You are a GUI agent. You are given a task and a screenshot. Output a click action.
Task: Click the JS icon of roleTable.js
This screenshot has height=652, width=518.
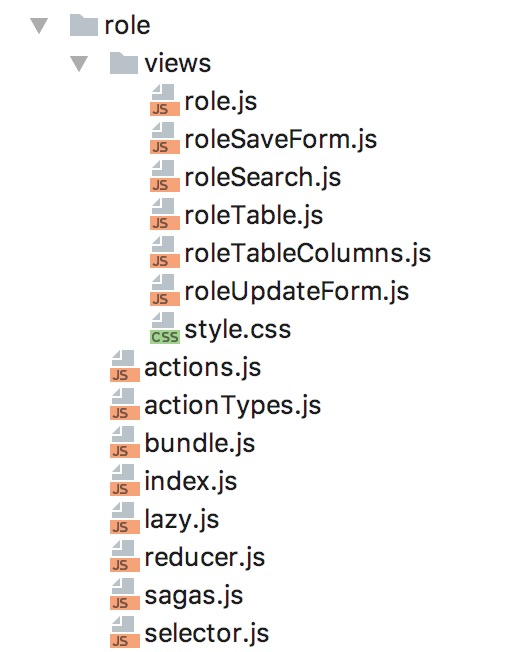click(x=165, y=214)
